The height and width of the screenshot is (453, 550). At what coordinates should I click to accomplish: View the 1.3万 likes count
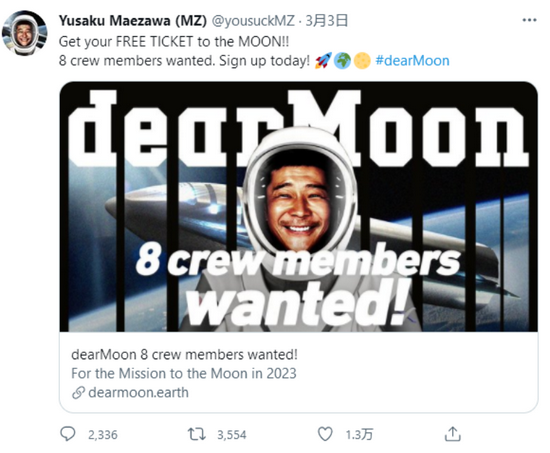click(x=359, y=435)
